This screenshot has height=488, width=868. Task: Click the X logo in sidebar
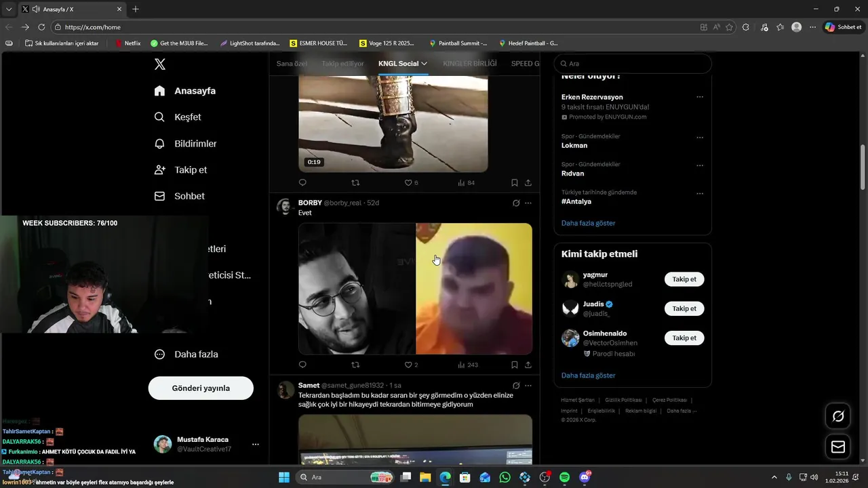[160, 64]
